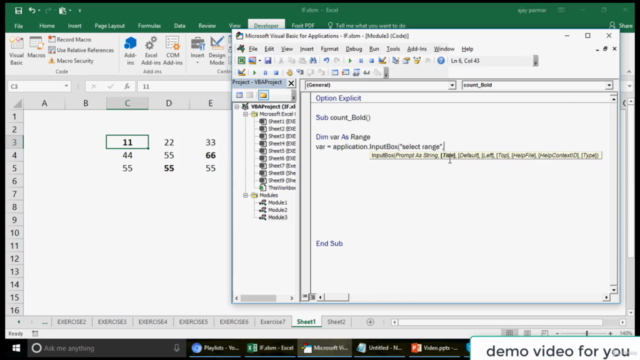Select Module3 in project tree
The width and height of the screenshot is (640, 360).
[x=273, y=218]
